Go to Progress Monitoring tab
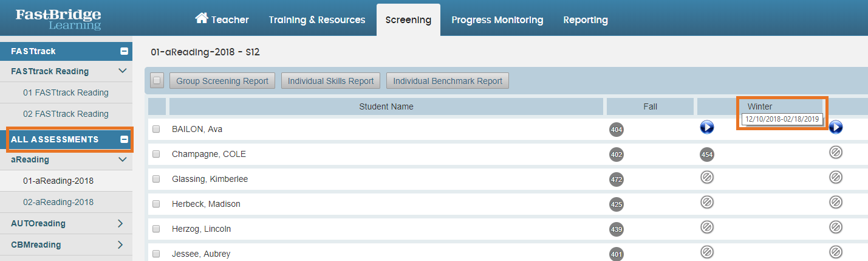This screenshot has width=868, height=261. point(497,19)
